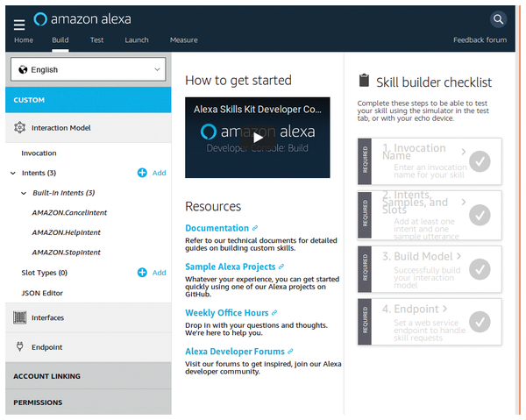Click the clipboard icon by Skill builder checklist
Screen dimensions: 526x420
364,80
